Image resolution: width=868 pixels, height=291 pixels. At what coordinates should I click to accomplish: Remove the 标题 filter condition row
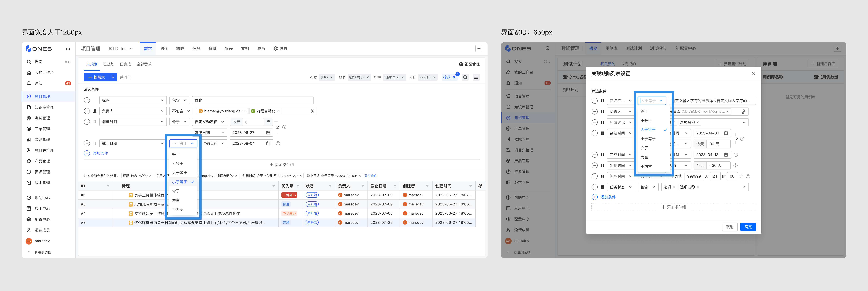pos(87,100)
